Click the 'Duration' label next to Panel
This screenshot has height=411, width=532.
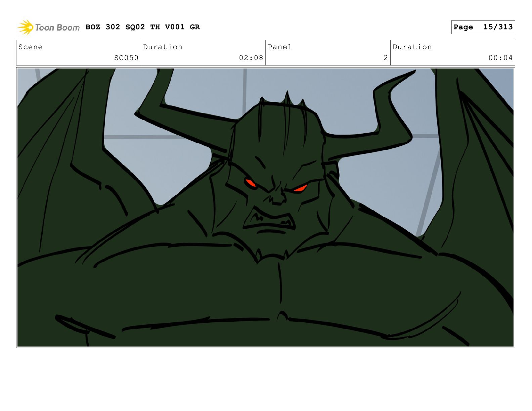coord(412,47)
